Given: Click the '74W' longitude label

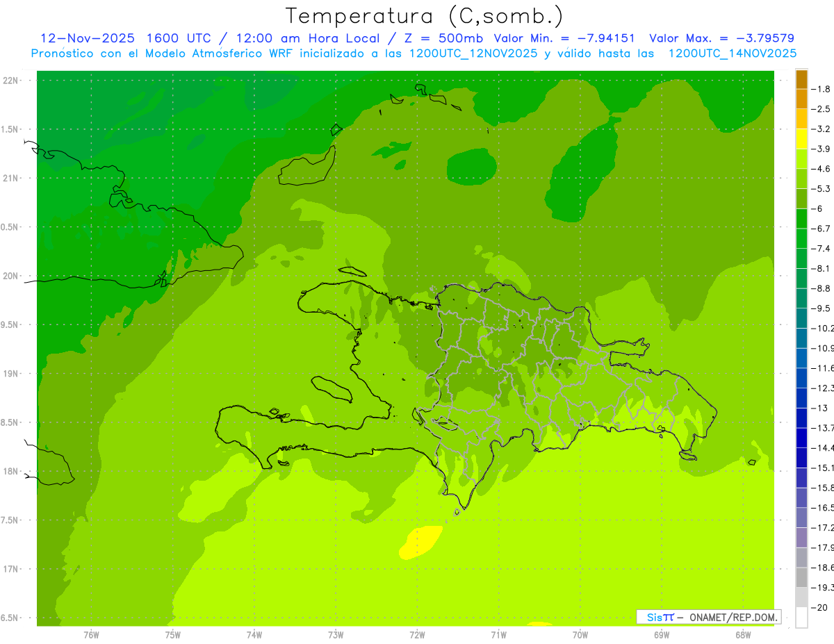Looking at the screenshot, I should [254, 635].
